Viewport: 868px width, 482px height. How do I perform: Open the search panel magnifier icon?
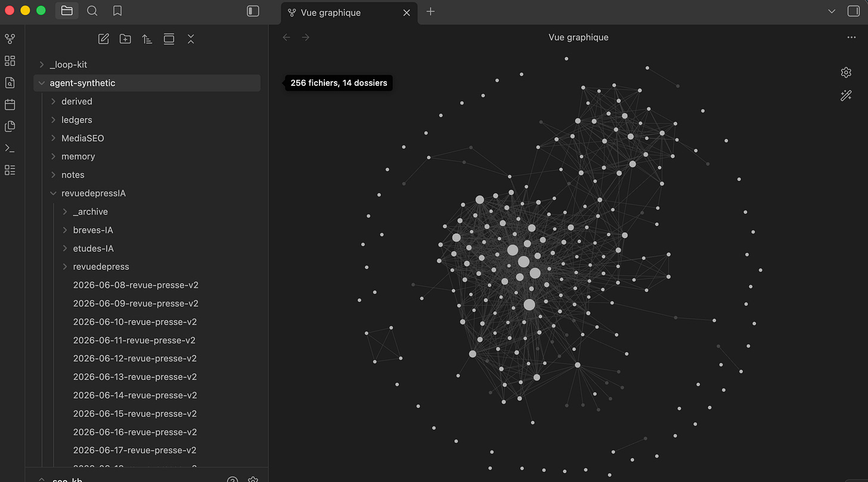[92, 11]
